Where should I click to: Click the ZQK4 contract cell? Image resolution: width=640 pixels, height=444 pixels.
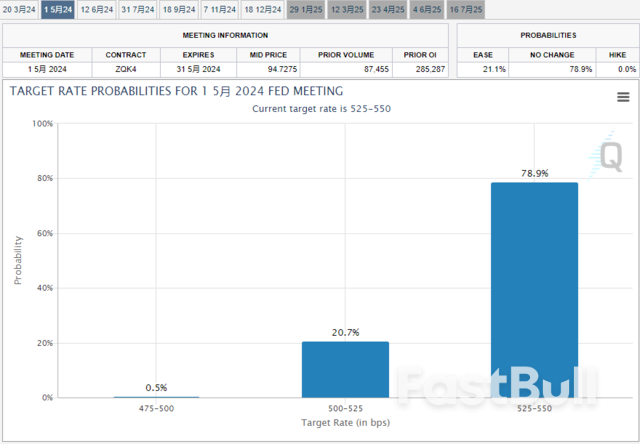126,69
